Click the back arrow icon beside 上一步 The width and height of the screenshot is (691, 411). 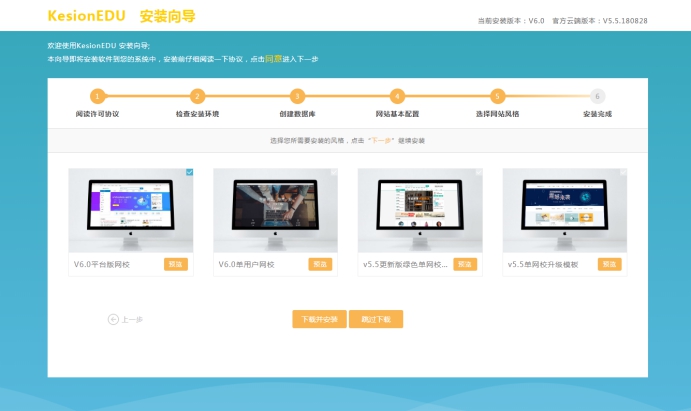113,319
